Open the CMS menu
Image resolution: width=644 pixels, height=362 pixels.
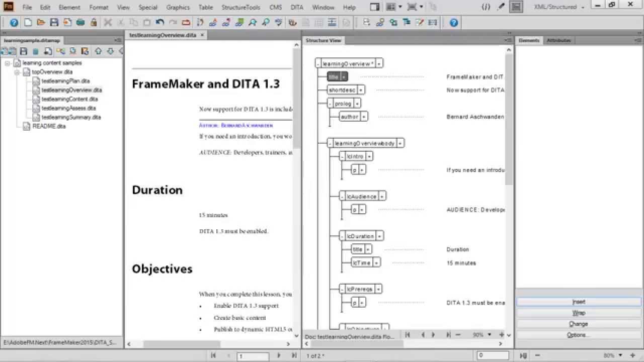[x=275, y=8]
